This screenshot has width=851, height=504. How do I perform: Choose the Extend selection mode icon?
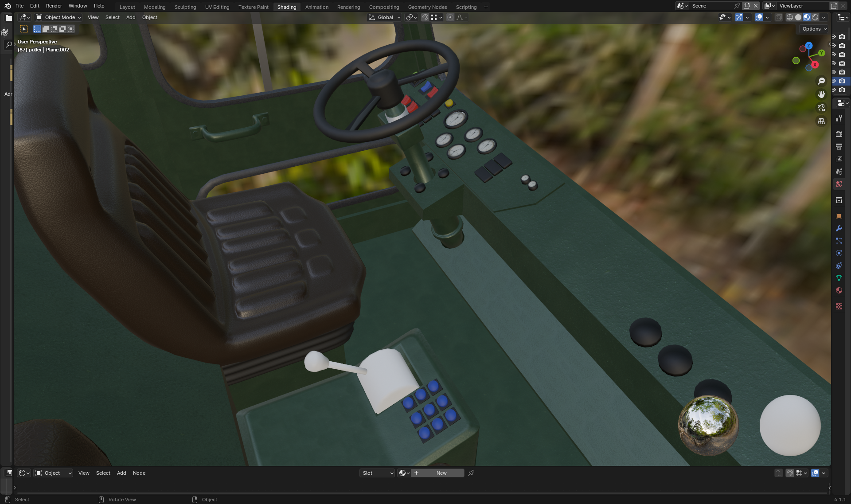[x=46, y=29]
